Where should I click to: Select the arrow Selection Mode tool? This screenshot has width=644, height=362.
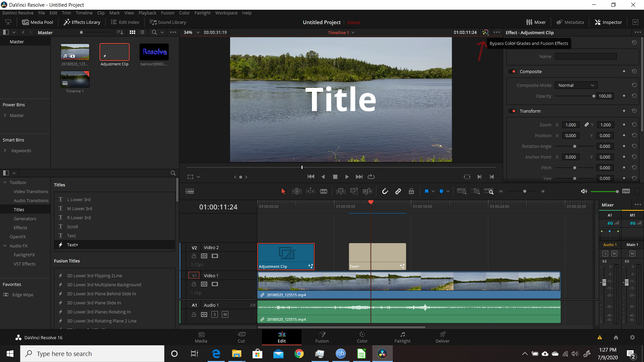pyautogui.click(x=283, y=191)
